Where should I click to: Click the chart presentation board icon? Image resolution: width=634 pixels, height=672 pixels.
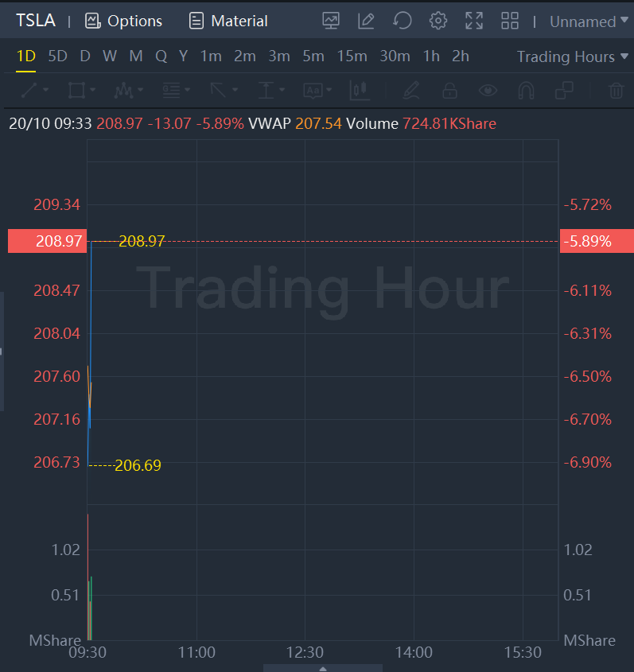(x=331, y=21)
